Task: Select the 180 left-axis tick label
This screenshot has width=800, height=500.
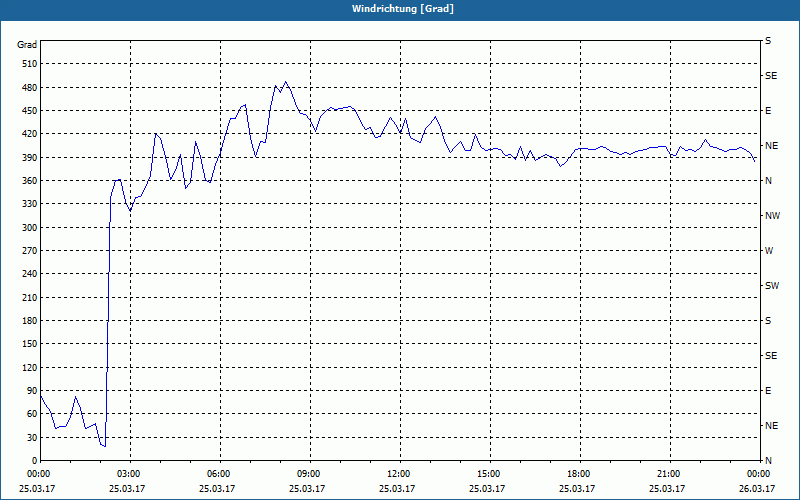Action: tap(30, 321)
